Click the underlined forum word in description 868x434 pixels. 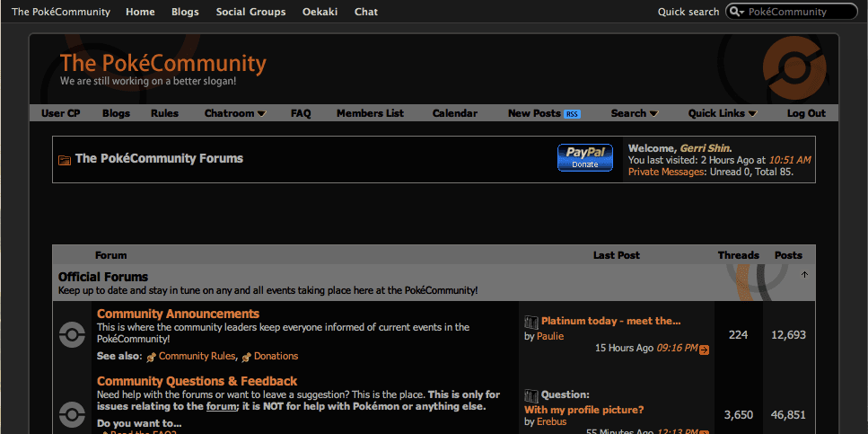point(221,407)
